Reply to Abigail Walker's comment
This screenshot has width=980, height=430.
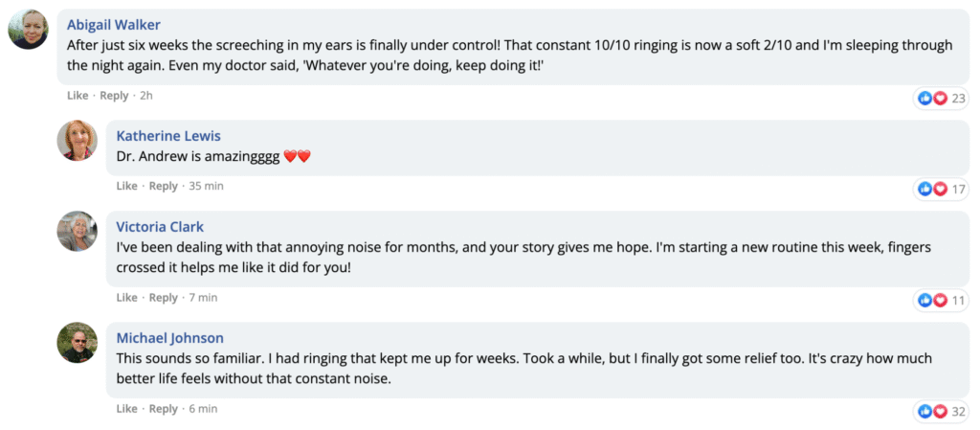[115, 96]
